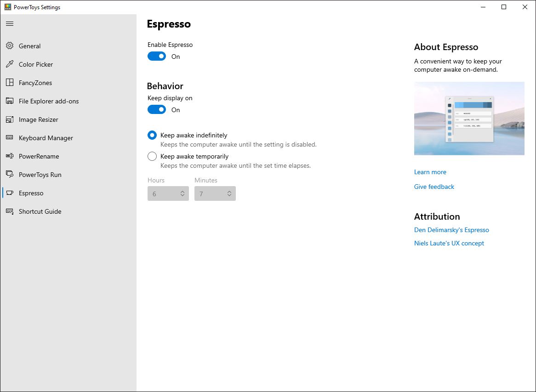Viewport: 536px width, 392px height.
Task: Toggle the Keep display on switch
Action: pyautogui.click(x=157, y=110)
